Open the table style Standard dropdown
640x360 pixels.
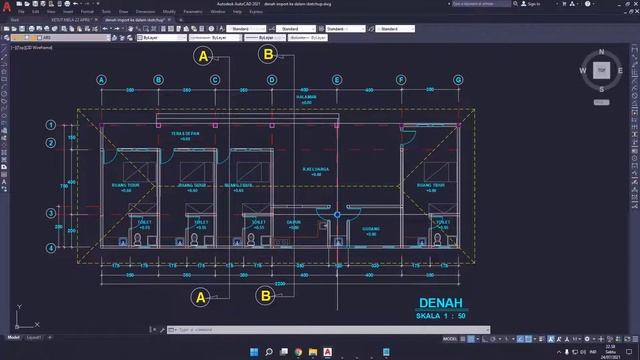point(345,29)
